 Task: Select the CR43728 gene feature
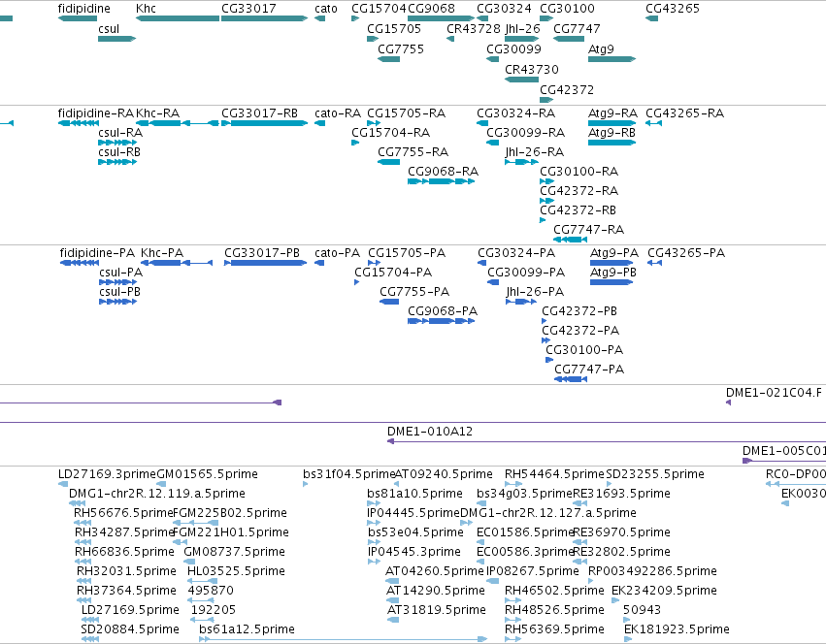click(450, 39)
